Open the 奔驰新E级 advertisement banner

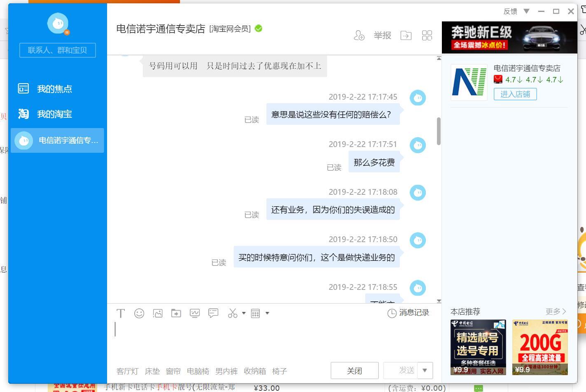tap(509, 37)
